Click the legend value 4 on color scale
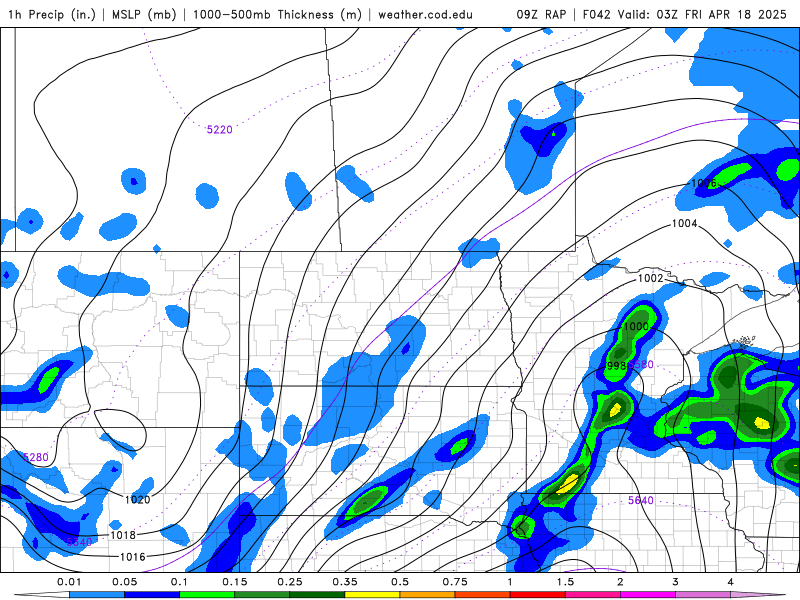Image resolution: width=800 pixels, height=600 pixels. pyautogui.click(x=731, y=582)
